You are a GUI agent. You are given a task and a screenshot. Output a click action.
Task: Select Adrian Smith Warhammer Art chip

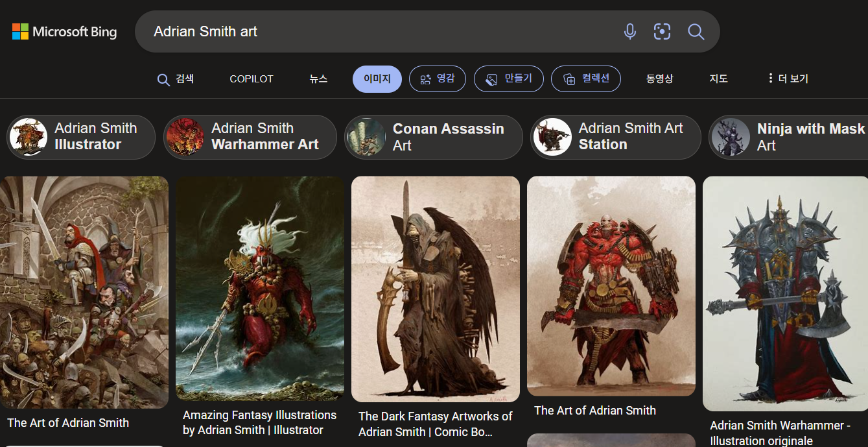tap(250, 137)
